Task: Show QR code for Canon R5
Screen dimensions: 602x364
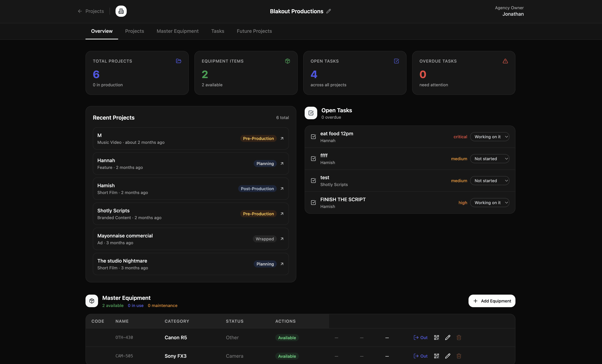Action: [436, 338]
